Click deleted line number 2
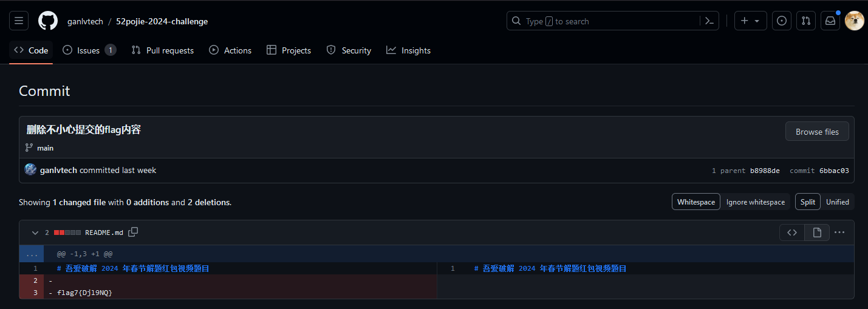Viewport: 868px width, 309px height. (32, 280)
